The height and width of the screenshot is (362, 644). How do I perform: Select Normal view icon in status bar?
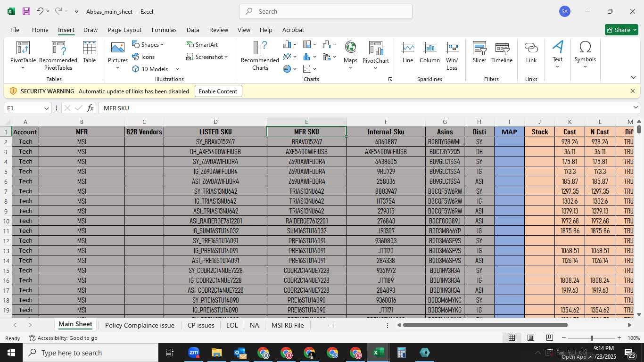512,338
